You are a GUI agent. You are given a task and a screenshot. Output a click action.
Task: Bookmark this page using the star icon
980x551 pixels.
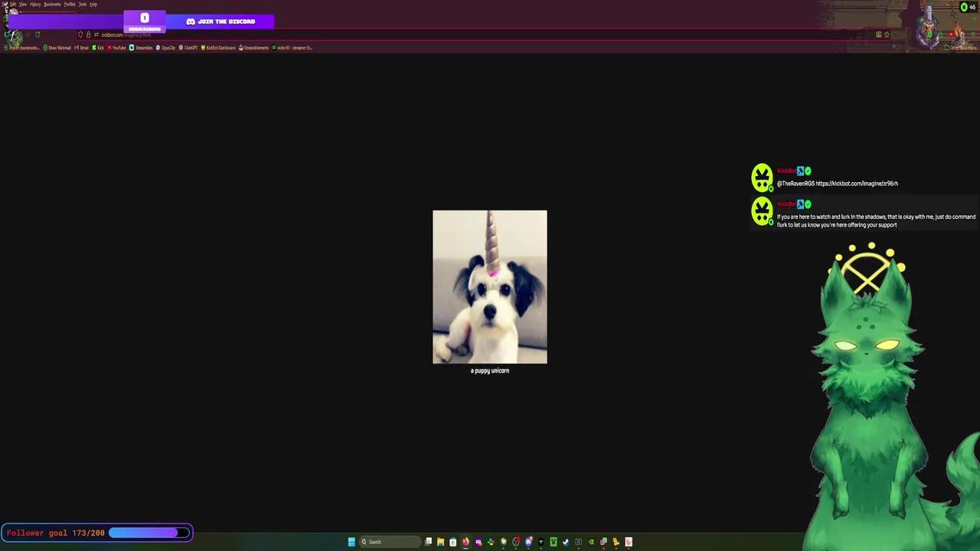point(887,34)
